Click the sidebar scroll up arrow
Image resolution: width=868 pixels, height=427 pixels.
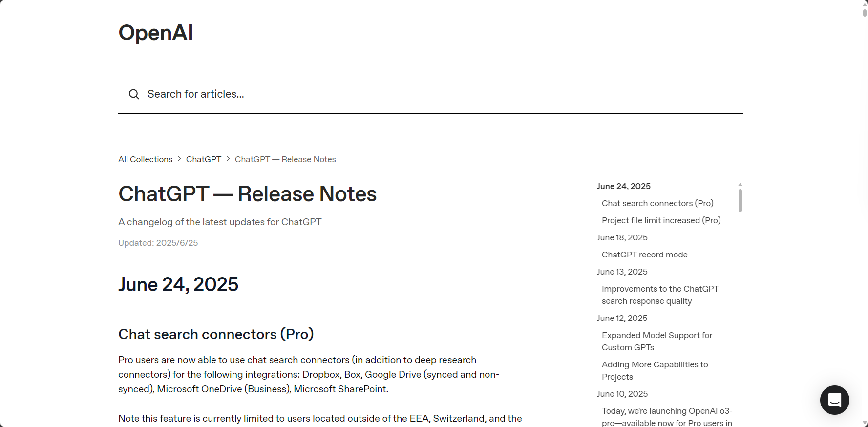tap(740, 185)
